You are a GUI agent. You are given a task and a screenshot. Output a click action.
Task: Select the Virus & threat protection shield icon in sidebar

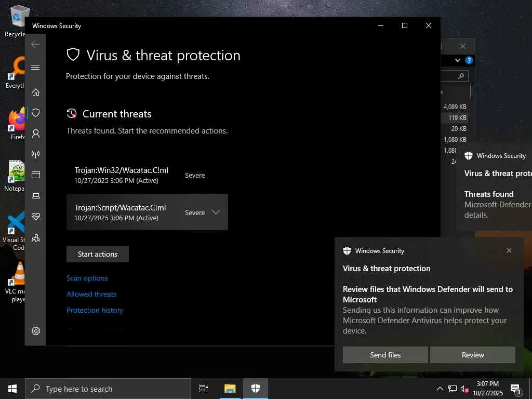[36, 113]
